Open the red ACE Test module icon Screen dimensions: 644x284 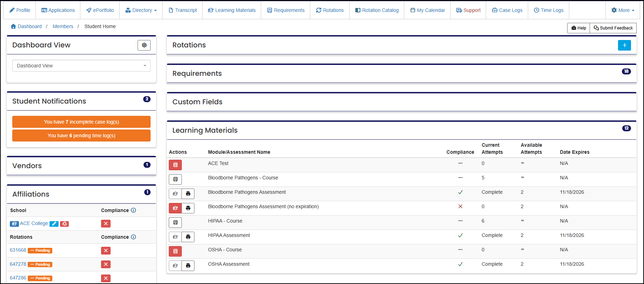(175, 165)
